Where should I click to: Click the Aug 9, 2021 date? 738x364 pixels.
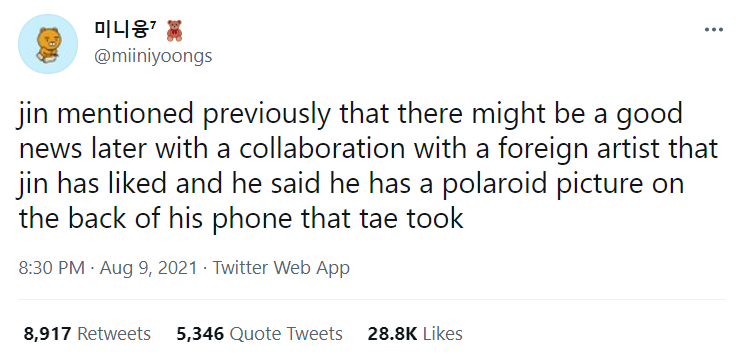[x=149, y=268]
